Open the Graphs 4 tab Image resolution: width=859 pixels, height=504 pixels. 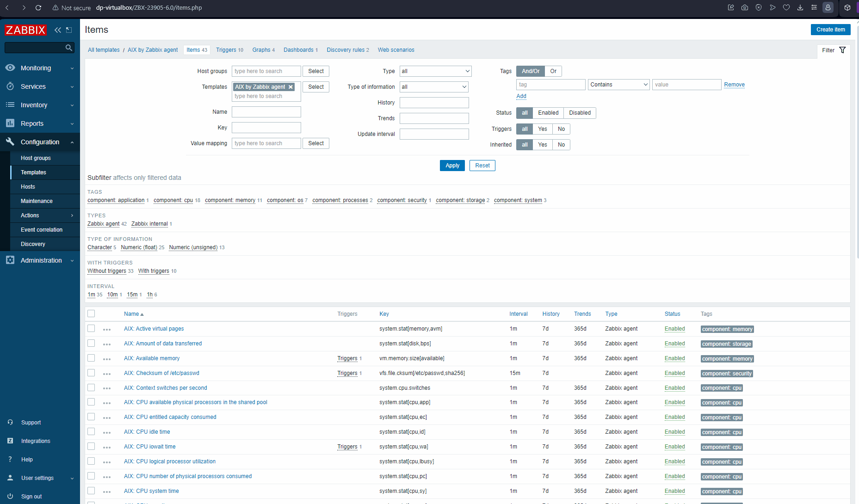point(263,50)
